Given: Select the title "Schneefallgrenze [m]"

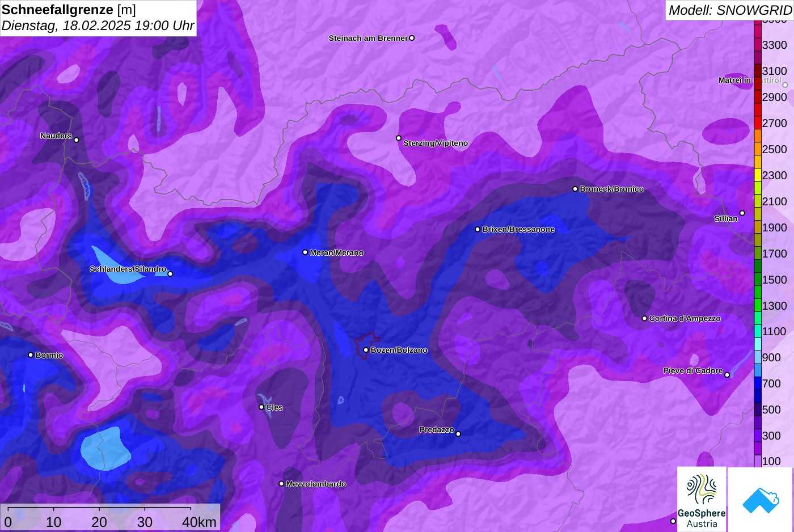Looking at the screenshot, I should coord(69,10).
